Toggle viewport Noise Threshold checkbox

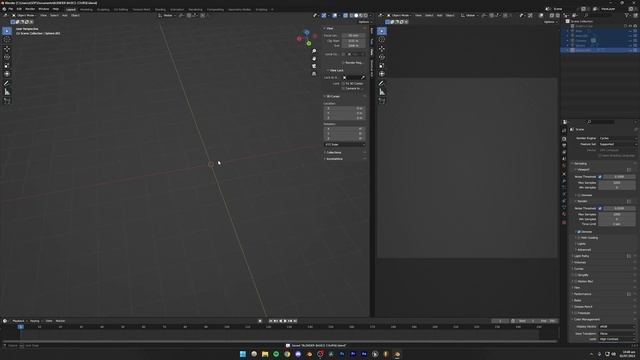pos(600,177)
